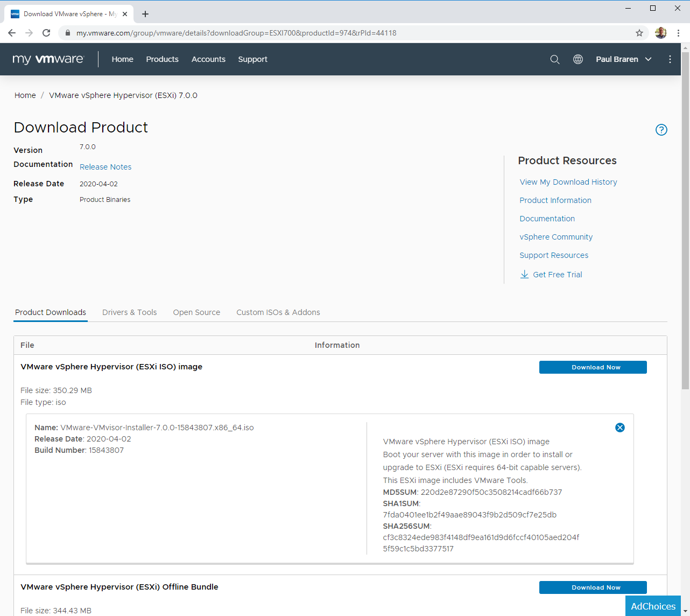This screenshot has width=690, height=616.
Task: Open the site search magnifier icon
Action: 555,59
